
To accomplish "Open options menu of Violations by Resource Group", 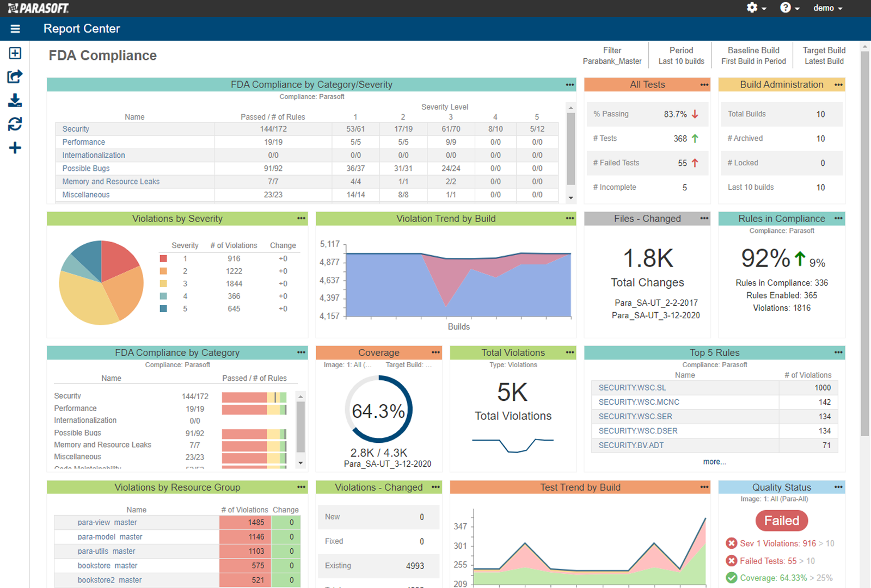I will [301, 487].
